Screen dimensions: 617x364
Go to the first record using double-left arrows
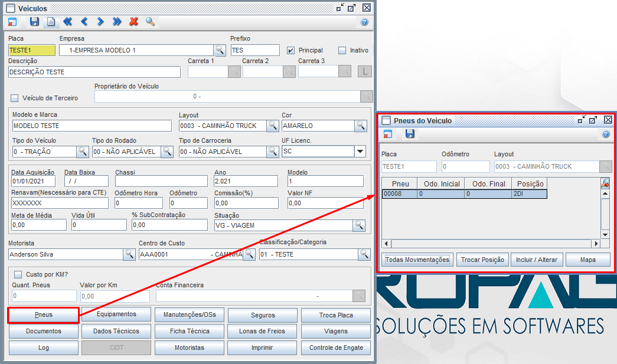(x=67, y=22)
